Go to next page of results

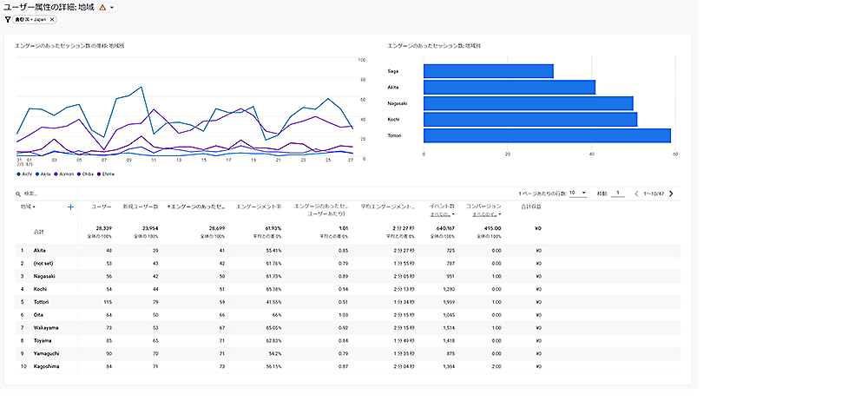(671, 193)
